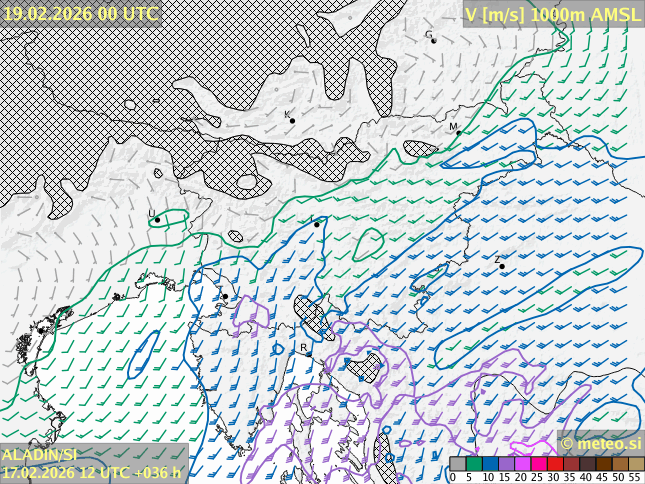Select the city marker labeled Z
645x484 pixels.
(502, 266)
